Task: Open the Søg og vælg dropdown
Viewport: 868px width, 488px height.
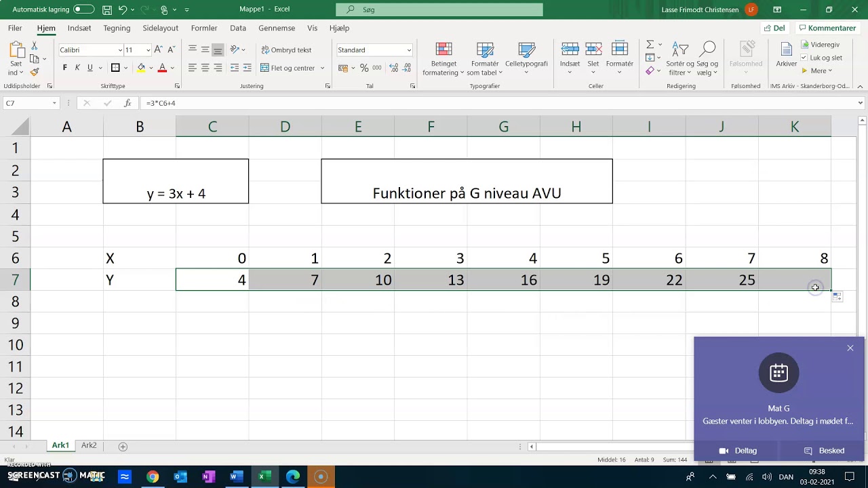Action: click(707, 59)
